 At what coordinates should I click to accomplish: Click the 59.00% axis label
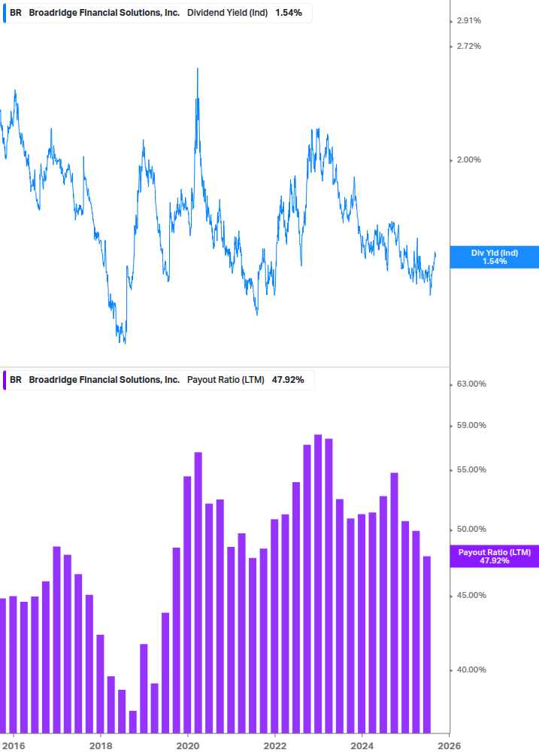(x=471, y=425)
